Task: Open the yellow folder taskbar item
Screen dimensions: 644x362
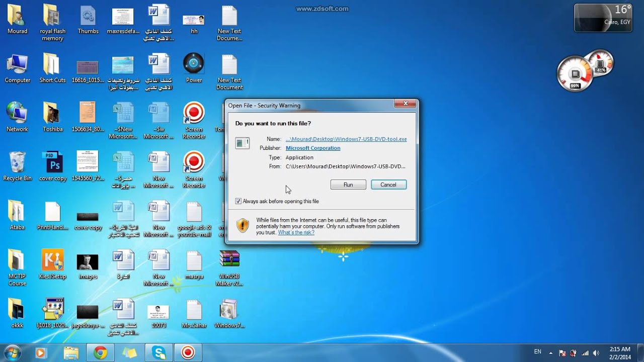Action: (129, 353)
